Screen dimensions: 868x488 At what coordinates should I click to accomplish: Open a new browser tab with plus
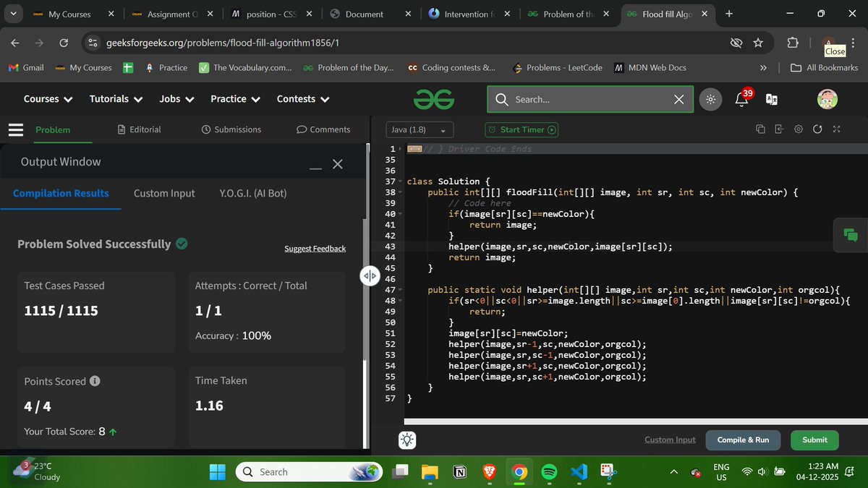(728, 14)
